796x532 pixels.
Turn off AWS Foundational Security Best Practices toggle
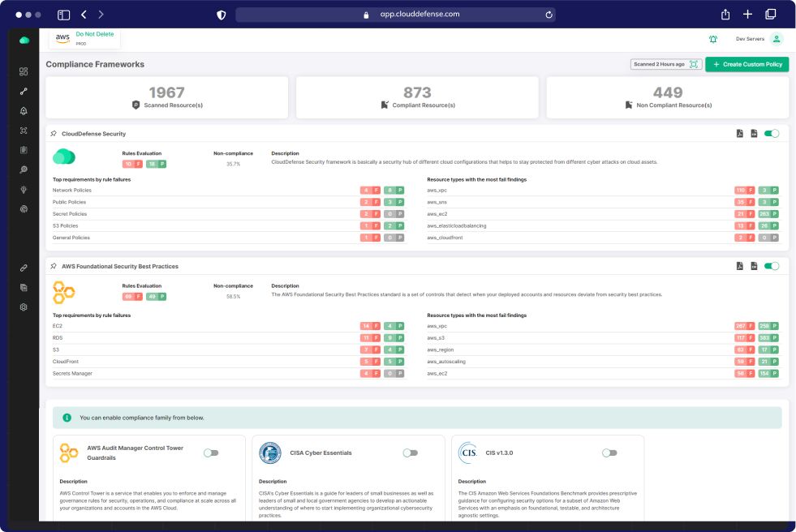tap(772, 266)
